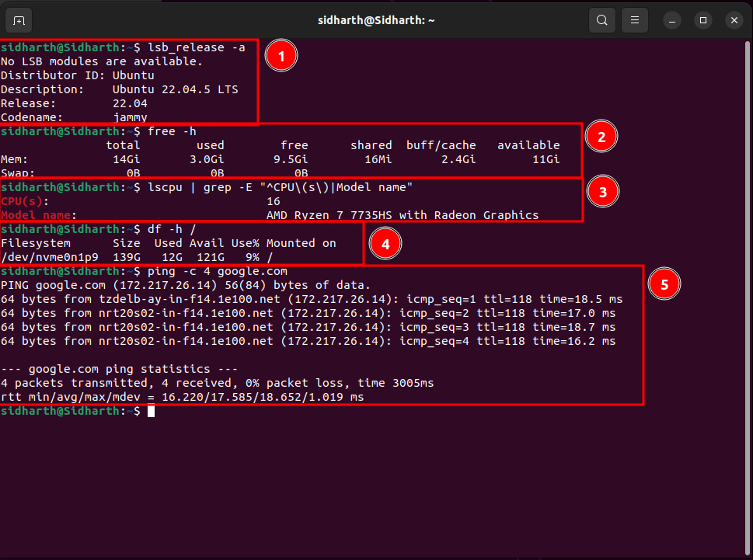Open a new terminal tab

[19, 19]
